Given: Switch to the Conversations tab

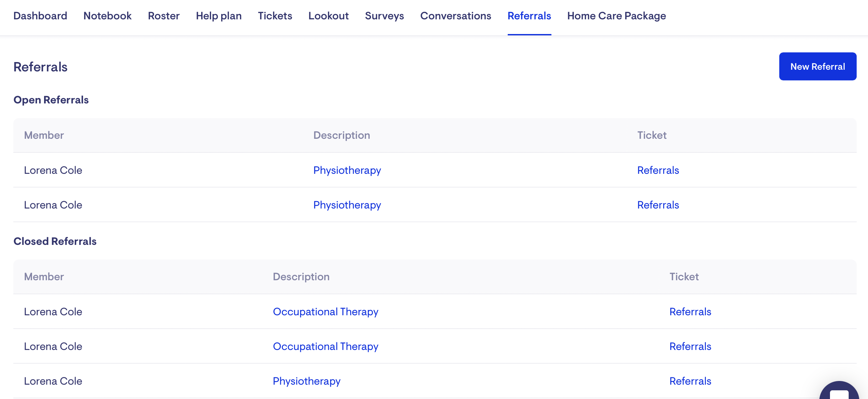Looking at the screenshot, I should 456,16.
